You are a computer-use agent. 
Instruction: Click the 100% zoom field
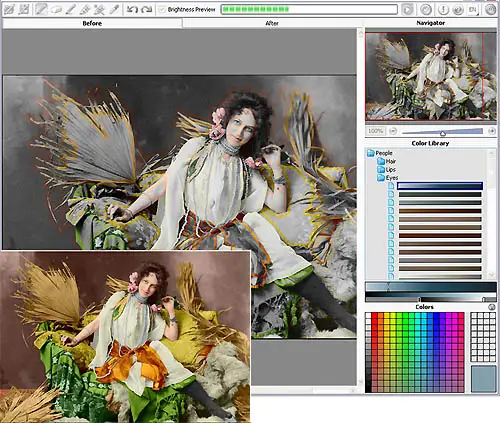coord(376,131)
